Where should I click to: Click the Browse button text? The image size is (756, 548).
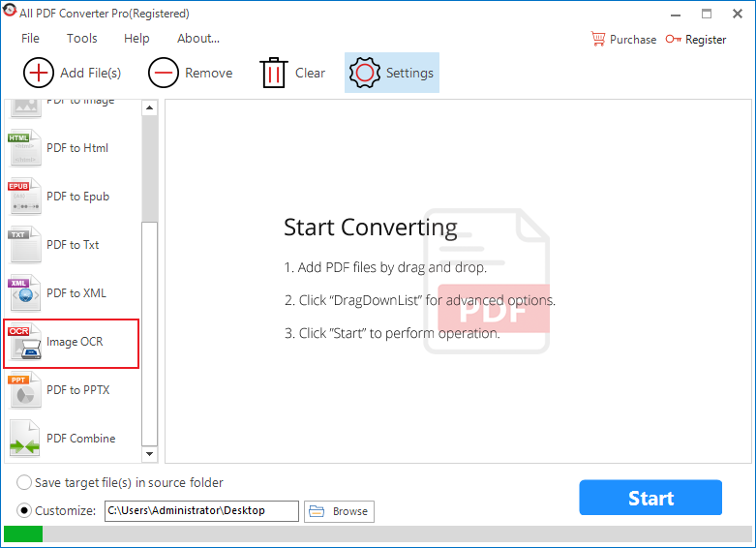(350, 511)
